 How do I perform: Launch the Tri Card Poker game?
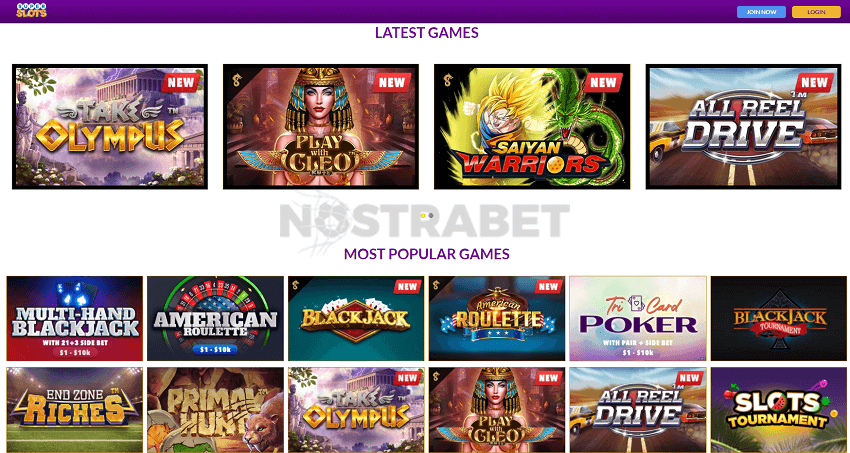point(638,319)
